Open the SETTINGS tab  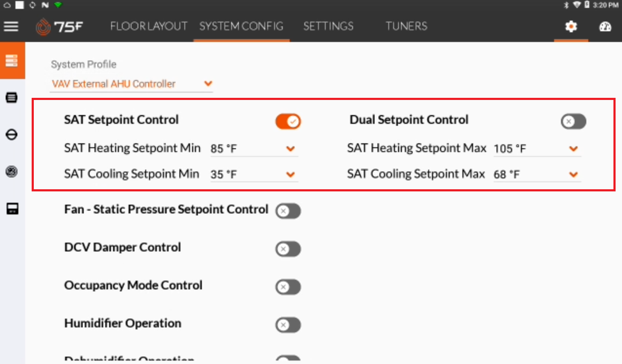click(x=328, y=26)
